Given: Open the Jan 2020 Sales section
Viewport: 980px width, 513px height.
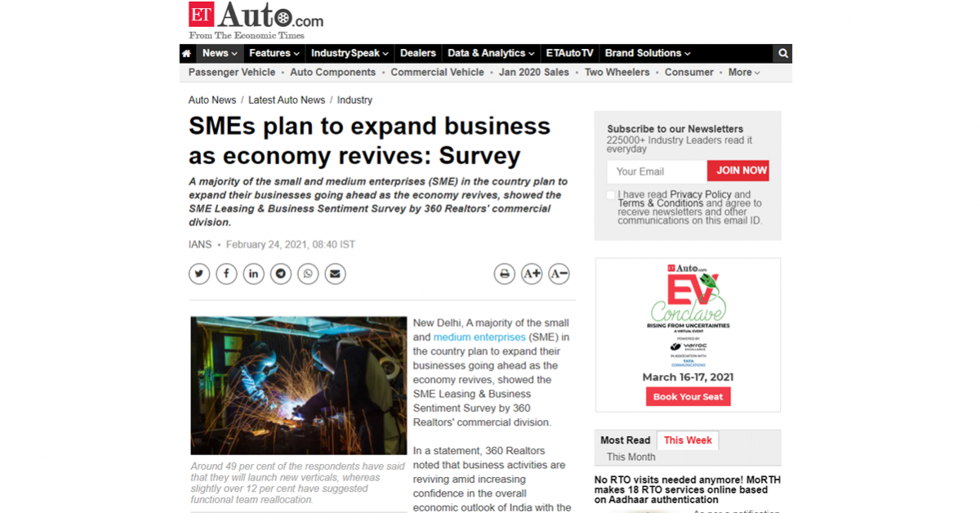Looking at the screenshot, I should 534,73.
